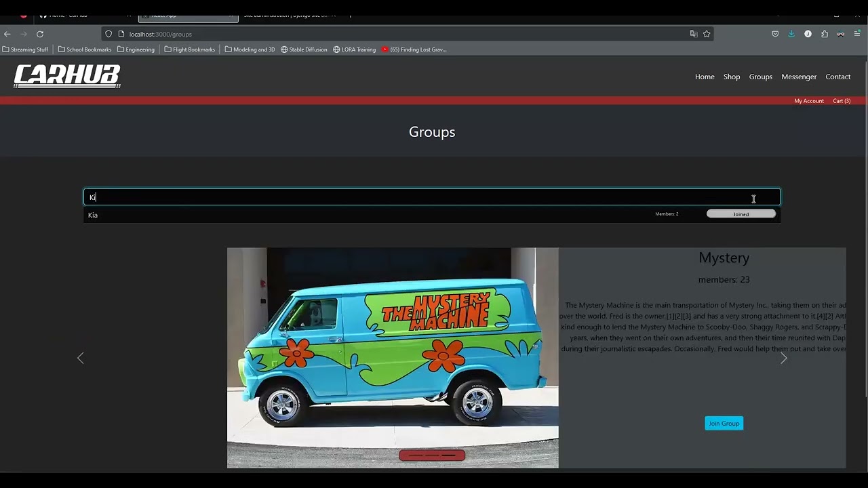Open Contact in the navigation bar
The image size is (868, 488).
tap(837, 77)
